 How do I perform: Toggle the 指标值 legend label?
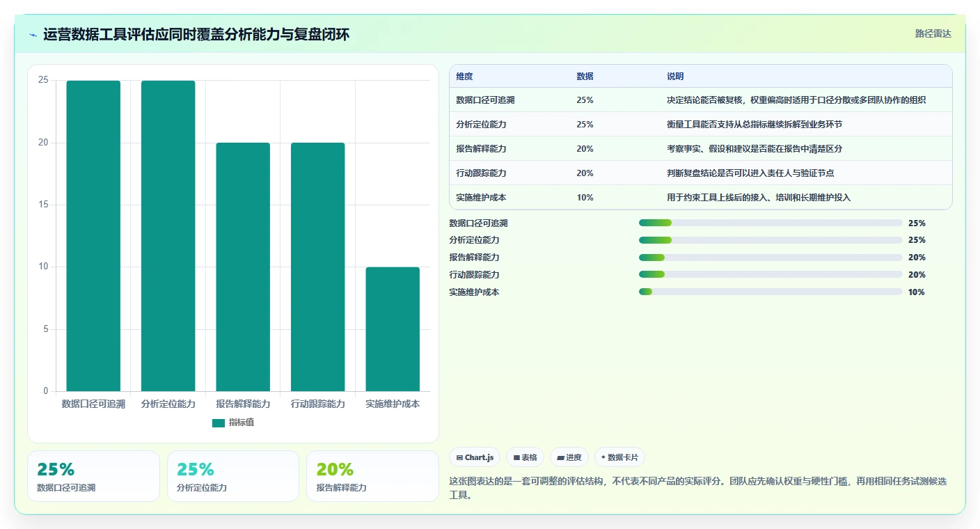[242, 423]
